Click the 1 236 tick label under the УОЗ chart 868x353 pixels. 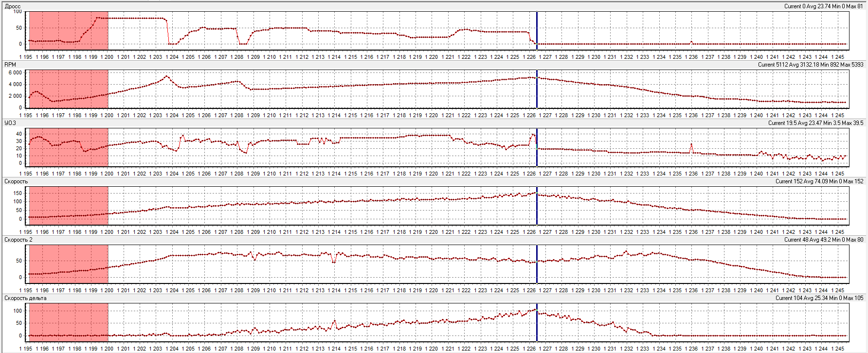pos(691,174)
